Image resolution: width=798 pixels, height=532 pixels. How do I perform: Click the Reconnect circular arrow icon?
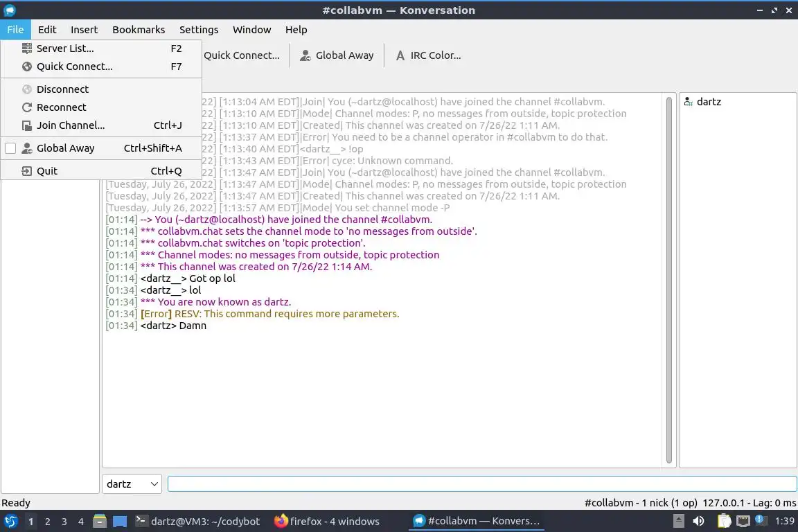[x=27, y=107]
